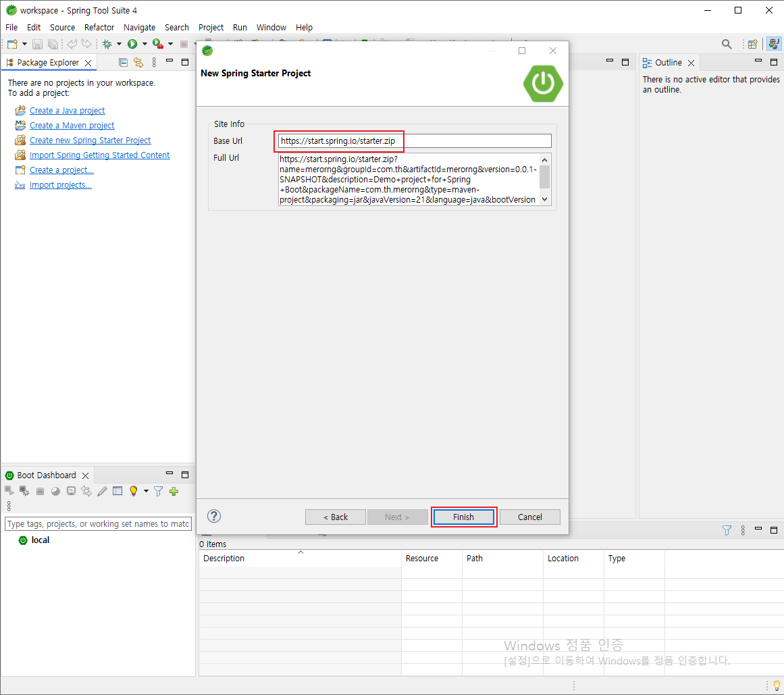Screen dimensions: 784x695
Task: Click Problems view filter funnel icon
Action: (x=727, y=530)
